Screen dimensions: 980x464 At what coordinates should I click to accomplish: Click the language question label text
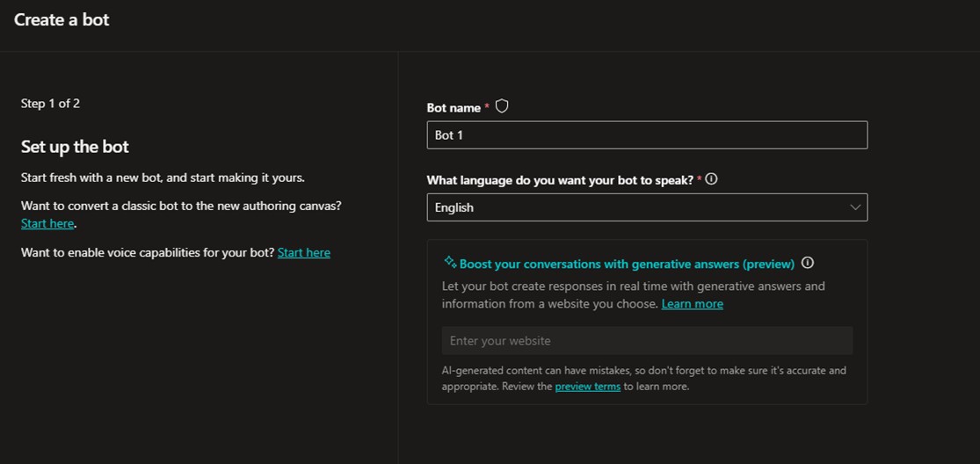(559, 180)
